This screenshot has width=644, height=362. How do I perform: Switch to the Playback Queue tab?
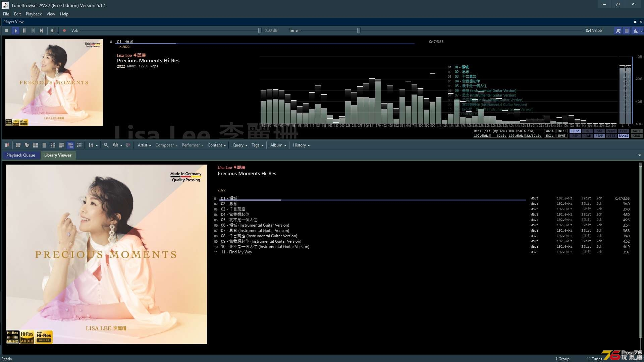(20, 155)
